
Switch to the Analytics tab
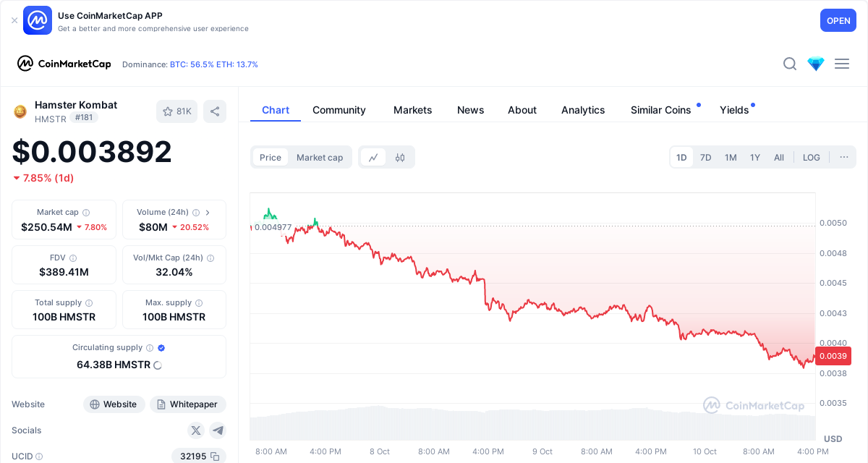pos(583,110)
